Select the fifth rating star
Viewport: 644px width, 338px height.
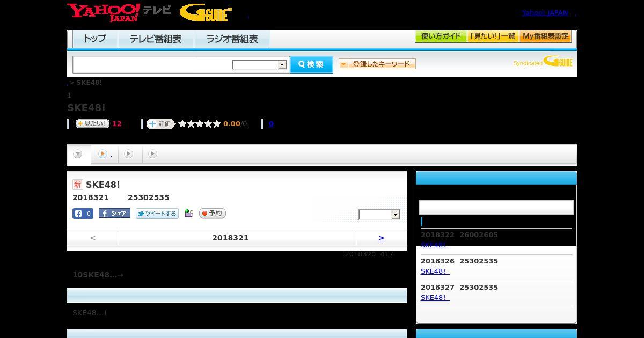pos(217,124)
